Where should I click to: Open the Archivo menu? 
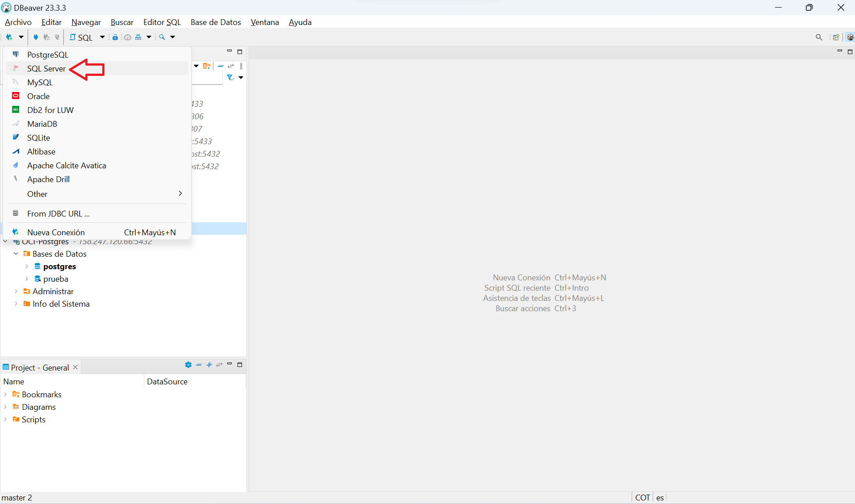(18, 22)
